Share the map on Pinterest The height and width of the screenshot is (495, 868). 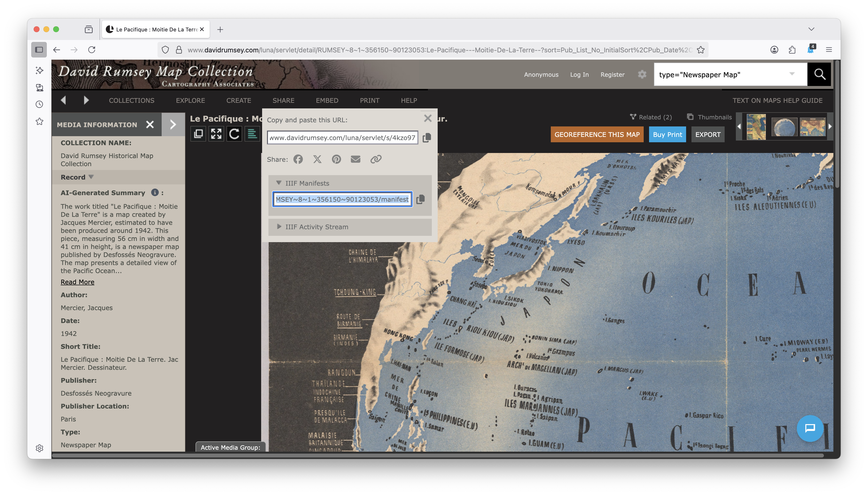(x=336, y=159)
